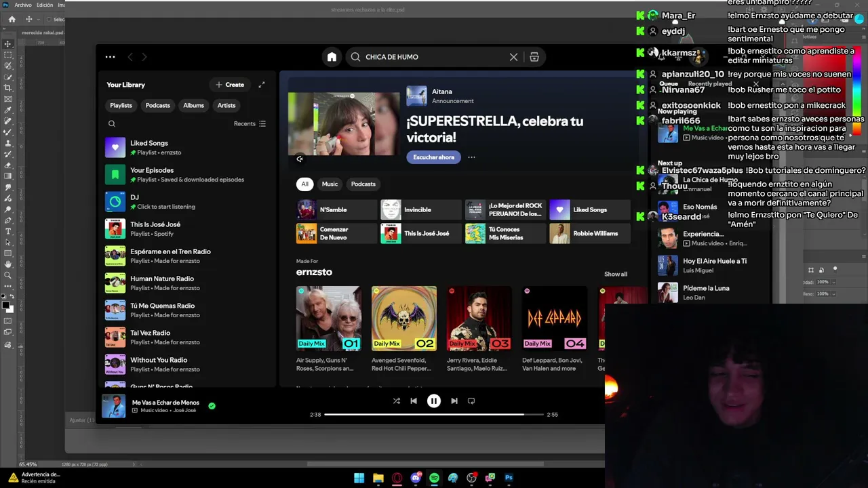Open the N'Samble quick tile
Viewport: 868px width, 488px height.
(336, 210)
